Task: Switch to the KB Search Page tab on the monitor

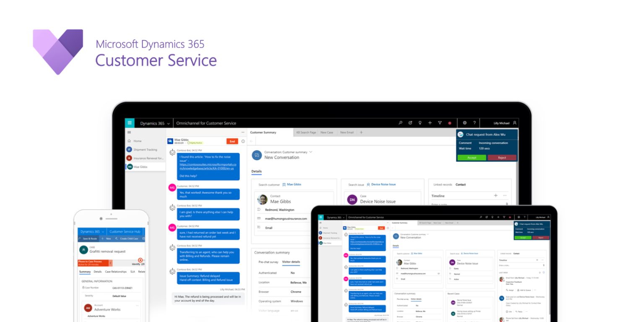Action: coord(306,132)
